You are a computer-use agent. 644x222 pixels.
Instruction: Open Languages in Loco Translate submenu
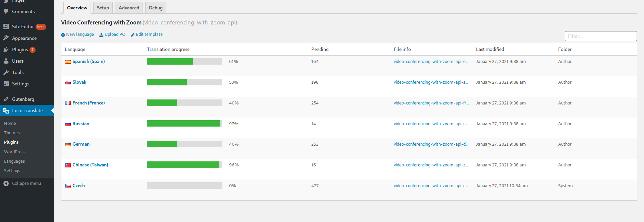(x=14, y=161)
